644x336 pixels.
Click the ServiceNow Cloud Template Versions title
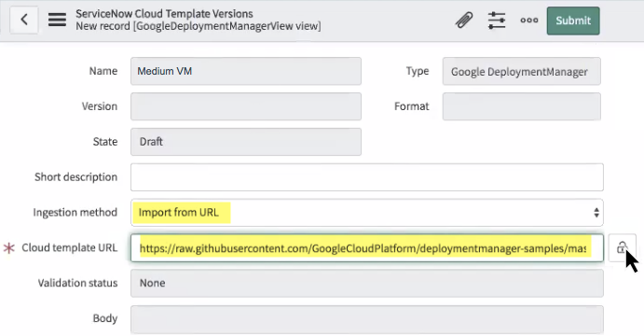pos(164,14)
